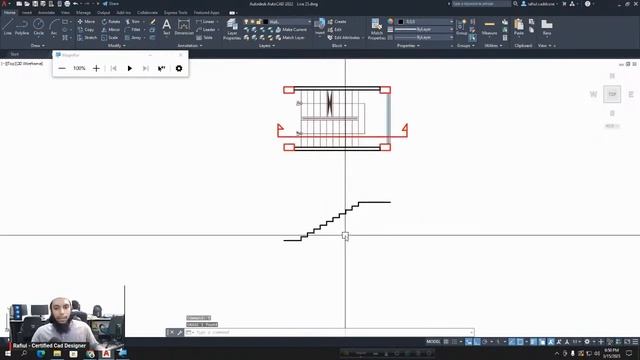Select the Line tool

pyautogui.click(x=7, y=27)
